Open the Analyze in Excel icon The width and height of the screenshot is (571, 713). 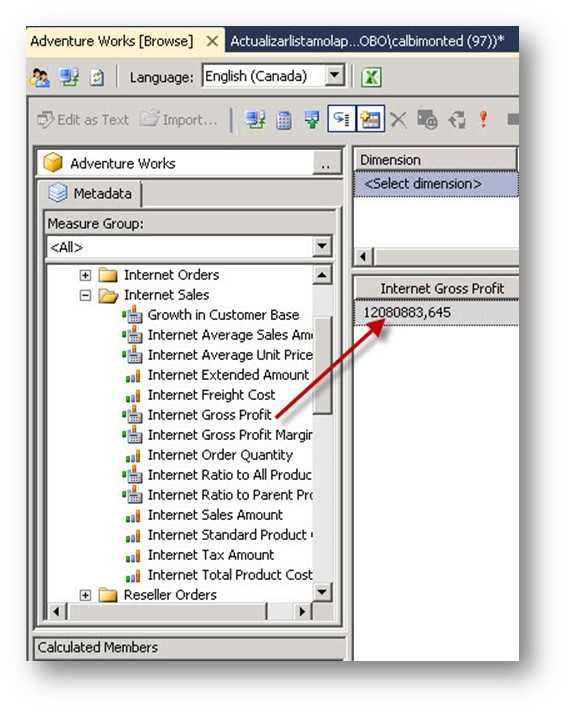[x=371, y=77]
